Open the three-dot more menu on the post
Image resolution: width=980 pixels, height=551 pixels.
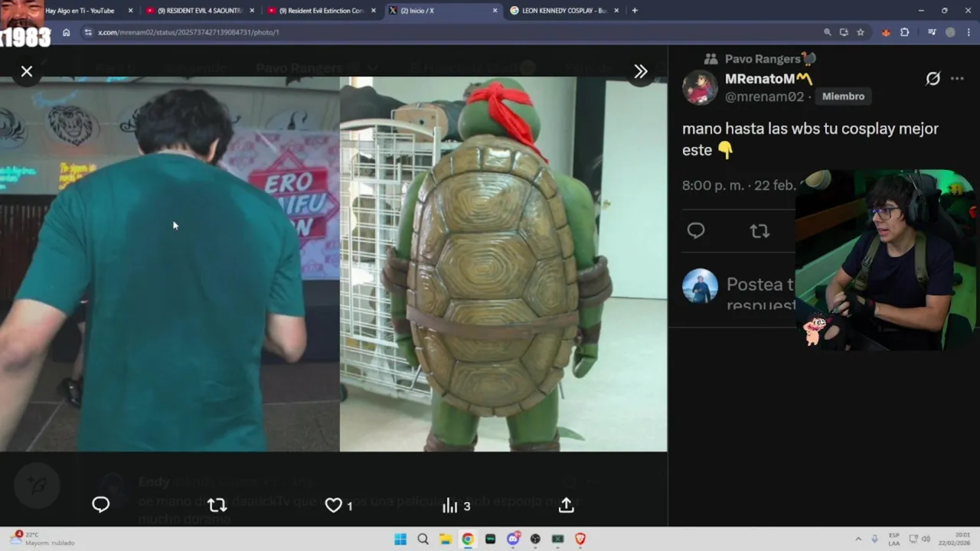point(957,78)
